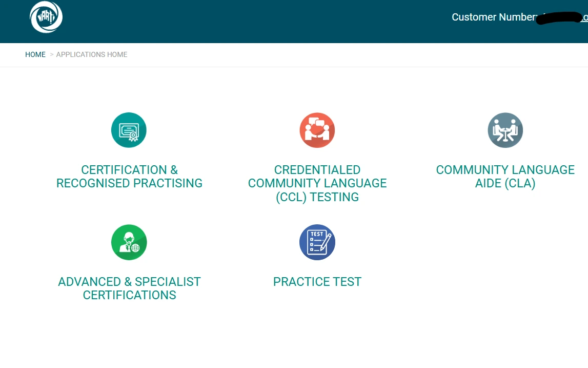Click the blue Practice Test checklist icon
The width and height of the screenshot is (588, 368).
(317, 242)
